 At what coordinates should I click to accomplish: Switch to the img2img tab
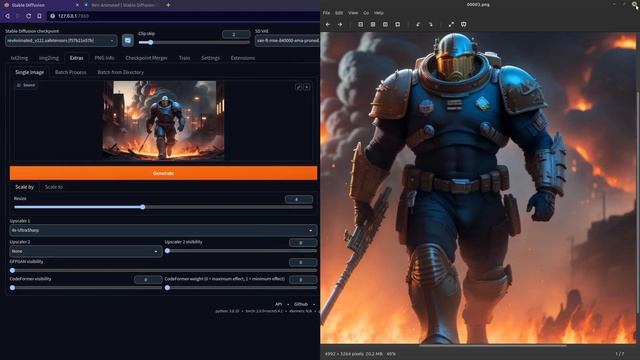pos(49,58)
